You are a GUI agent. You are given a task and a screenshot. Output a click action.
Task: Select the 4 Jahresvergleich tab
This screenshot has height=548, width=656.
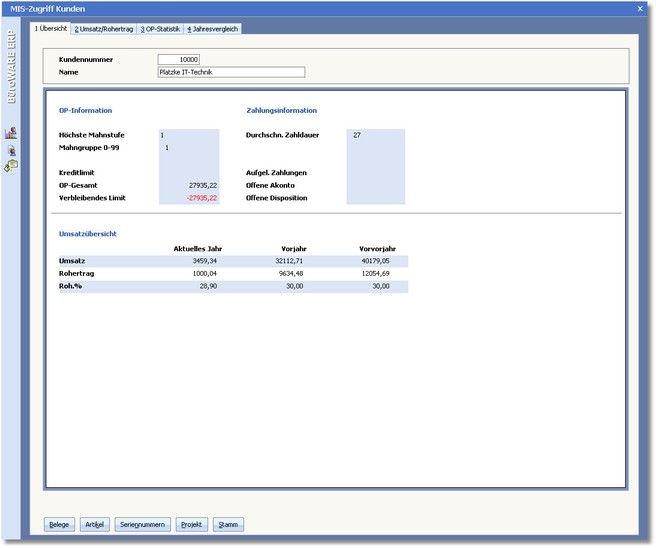point(213,28)
